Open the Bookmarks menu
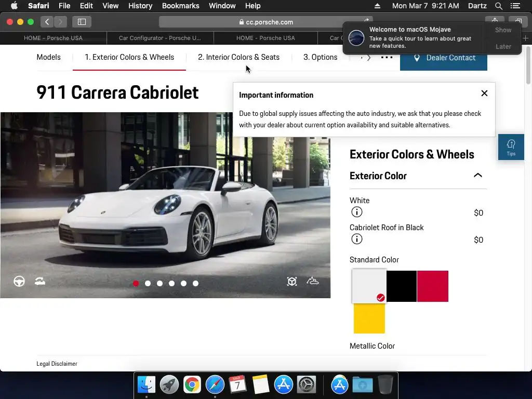This screenshot has height=399, width=532. click(x=180, y=6)
